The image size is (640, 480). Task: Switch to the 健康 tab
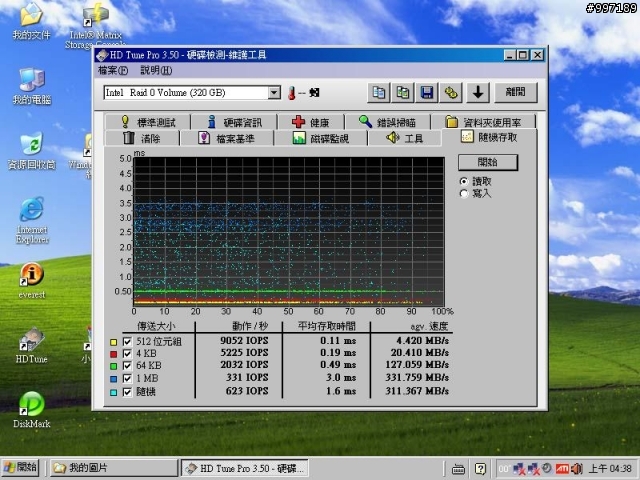pos(311,122)
